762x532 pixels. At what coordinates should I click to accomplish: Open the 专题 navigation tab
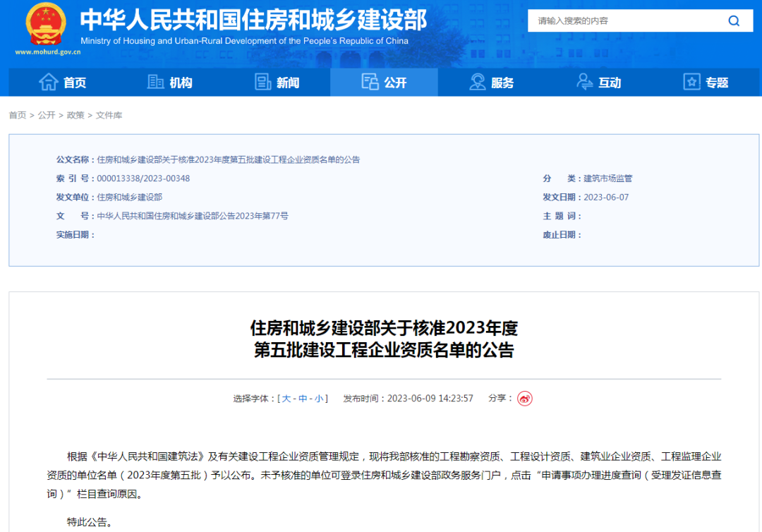coord(706,83)
